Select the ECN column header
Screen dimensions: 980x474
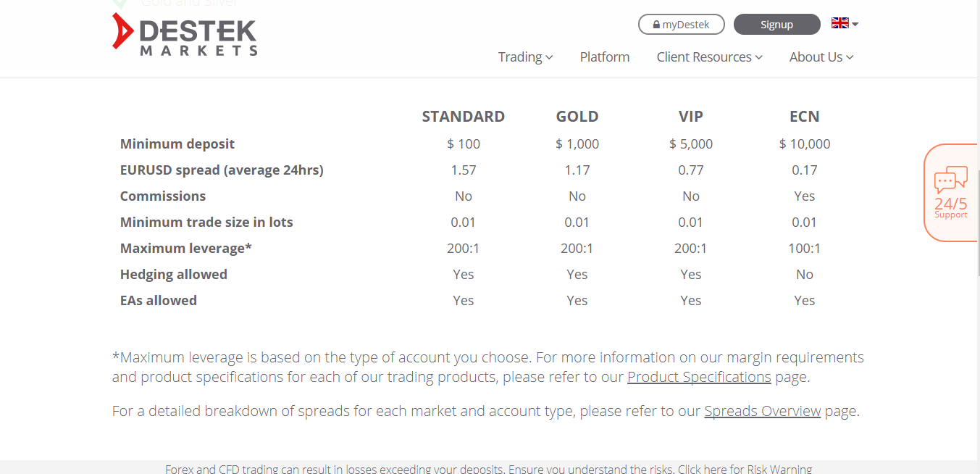[x=804, y=116]
